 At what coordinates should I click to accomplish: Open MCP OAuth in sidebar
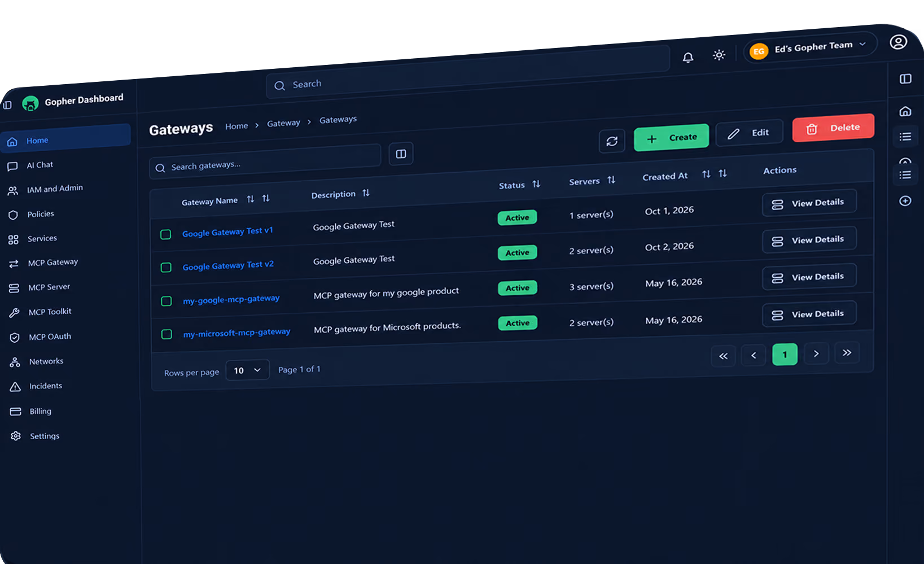(50, 337)
